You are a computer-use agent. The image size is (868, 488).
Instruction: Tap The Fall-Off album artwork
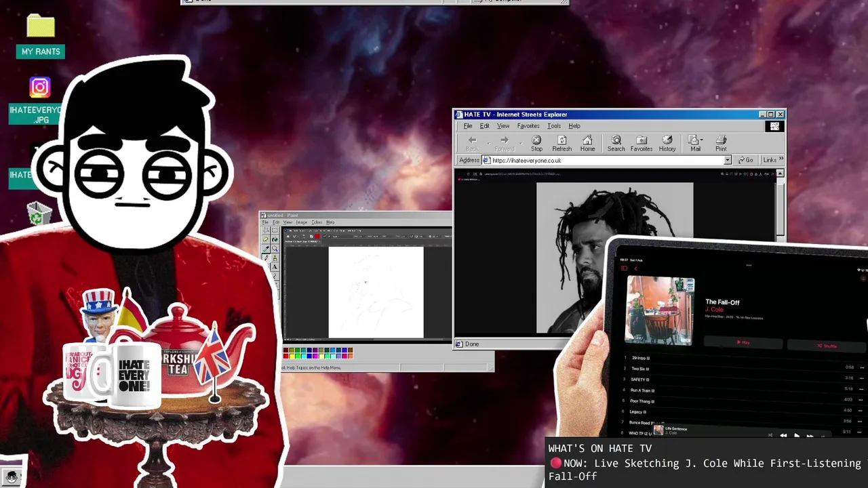660,310
